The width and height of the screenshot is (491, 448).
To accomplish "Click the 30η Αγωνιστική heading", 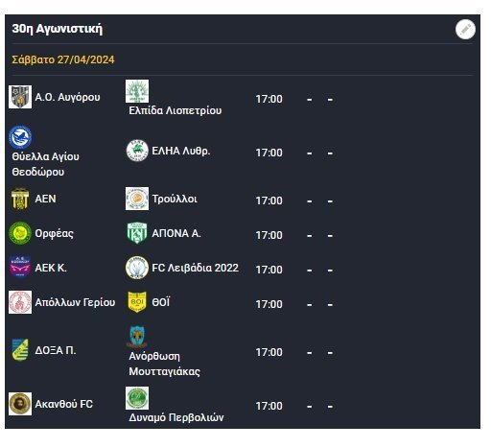I will click(x=58, y=29).
